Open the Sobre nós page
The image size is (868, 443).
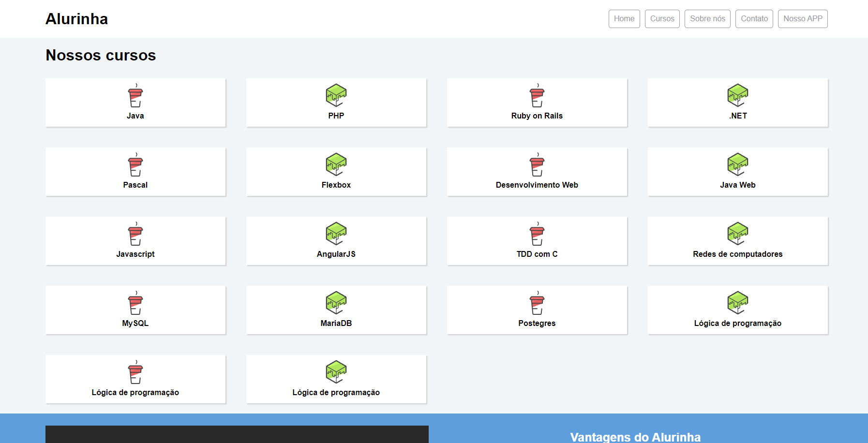point(707,19)
